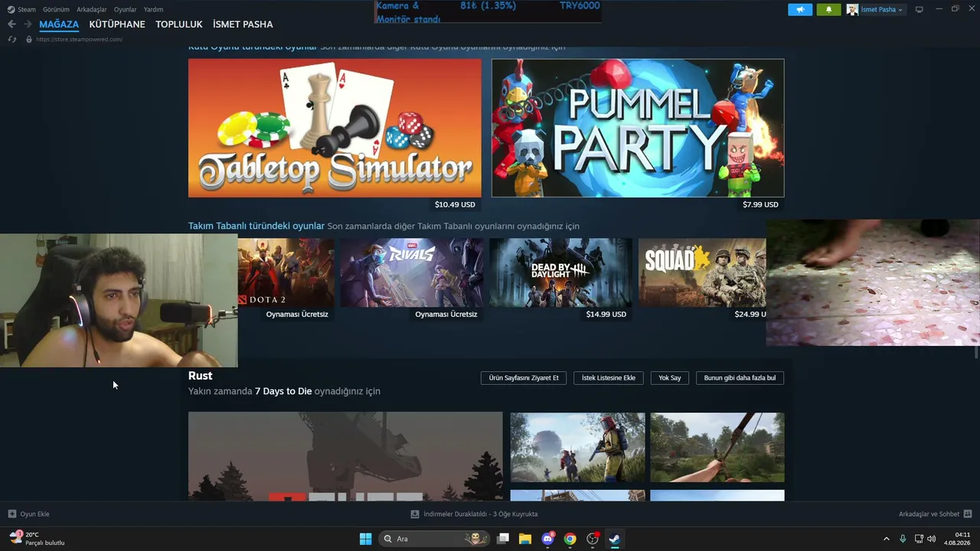Viewport: 980px width, 551px height.
Task: Click the site lock icon beside the URL
Action: tap(29, 39)
